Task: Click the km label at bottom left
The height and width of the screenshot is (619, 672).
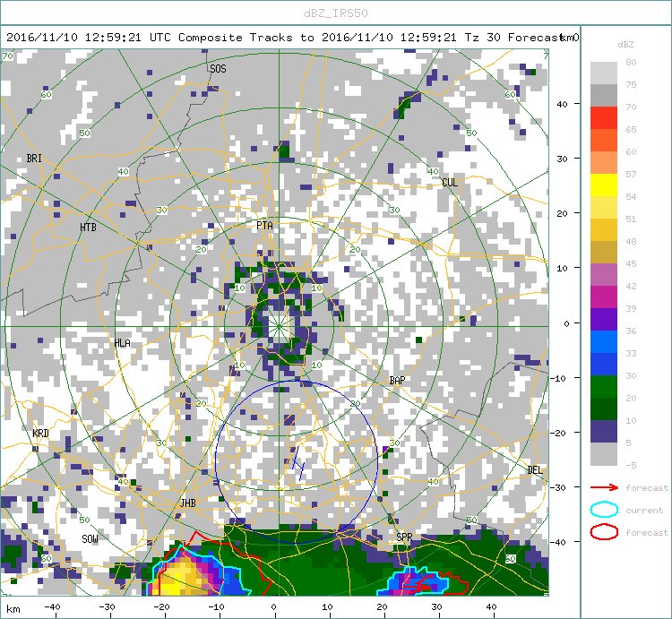Action: (13, 609)
